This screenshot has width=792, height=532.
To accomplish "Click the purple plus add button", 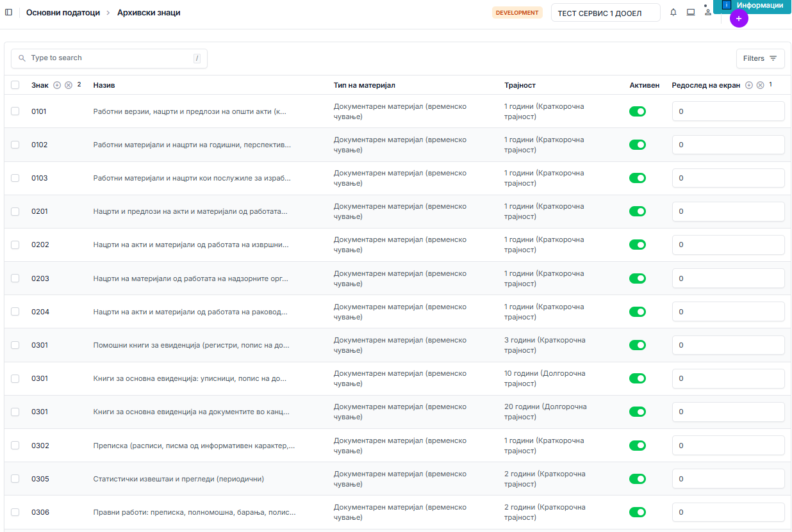I will coord(739,19).
